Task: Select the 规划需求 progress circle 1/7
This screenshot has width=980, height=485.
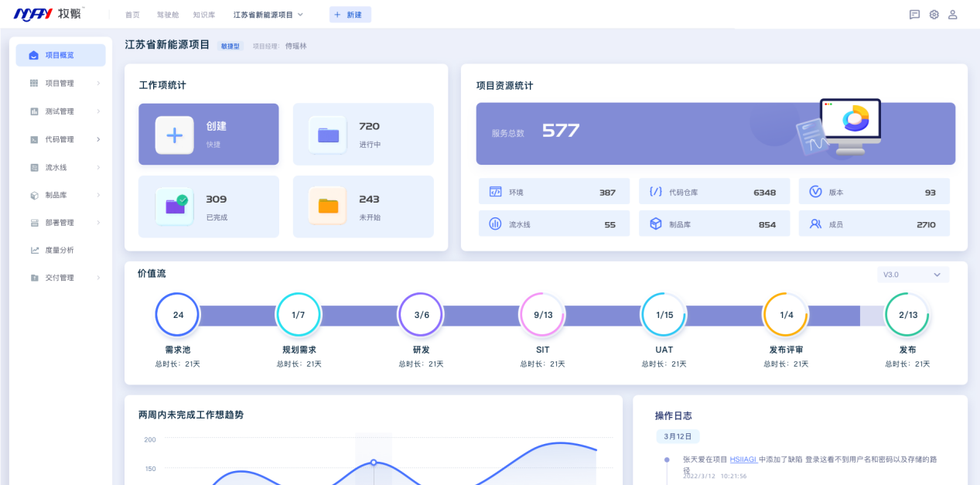Action: (299, 315)
